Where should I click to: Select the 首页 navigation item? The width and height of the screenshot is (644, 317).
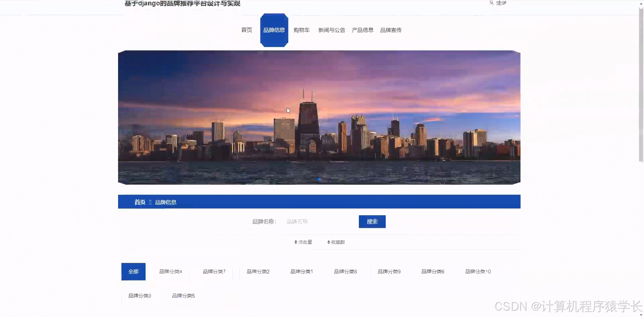click(x=246, y=30)
